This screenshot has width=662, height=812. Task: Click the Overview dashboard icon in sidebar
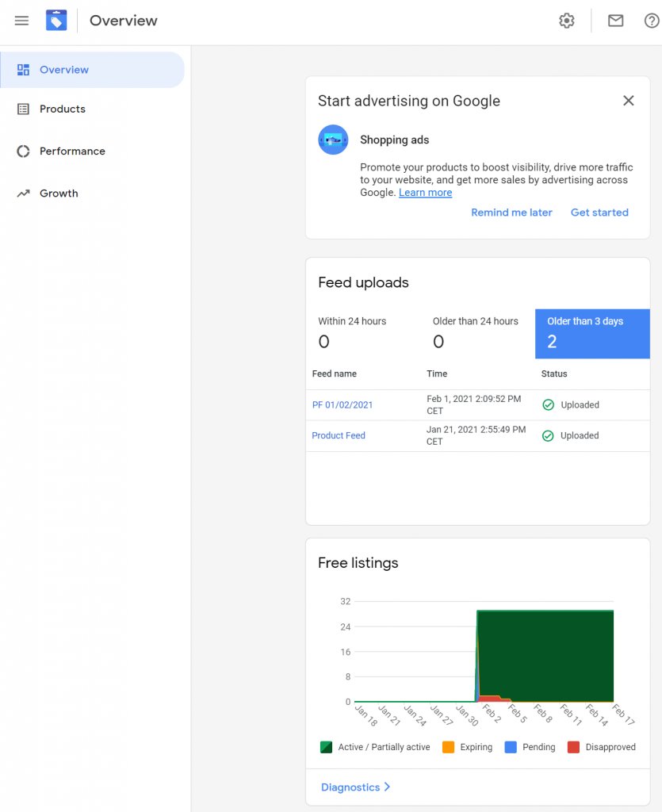(23, 70)
